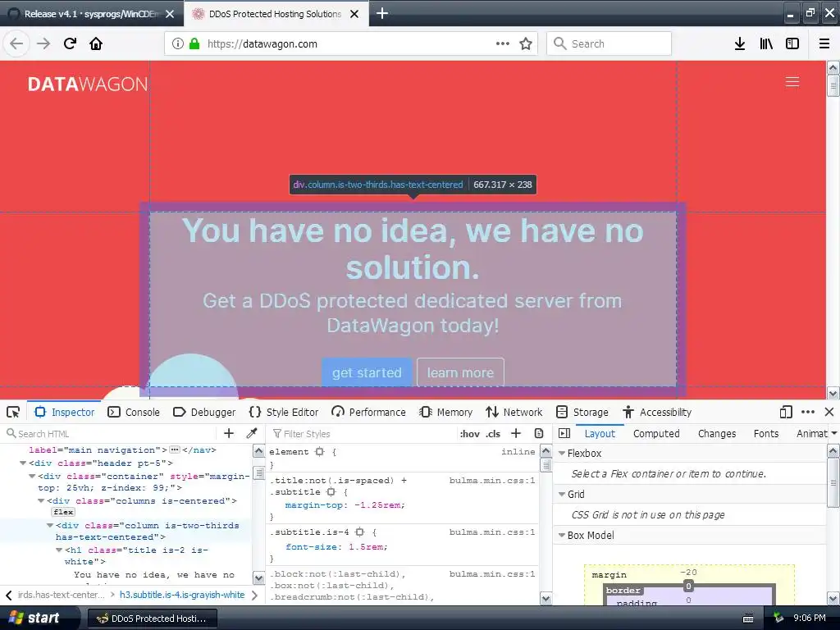Click the Search HTML field
The image size is (840, 630).
(x=110, y=433)
